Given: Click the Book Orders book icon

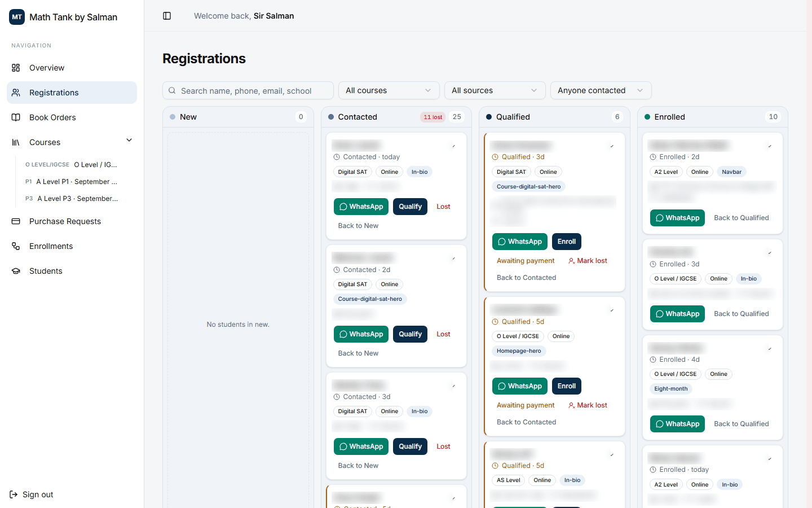Looking at the screenshot, I should point(16,117).
